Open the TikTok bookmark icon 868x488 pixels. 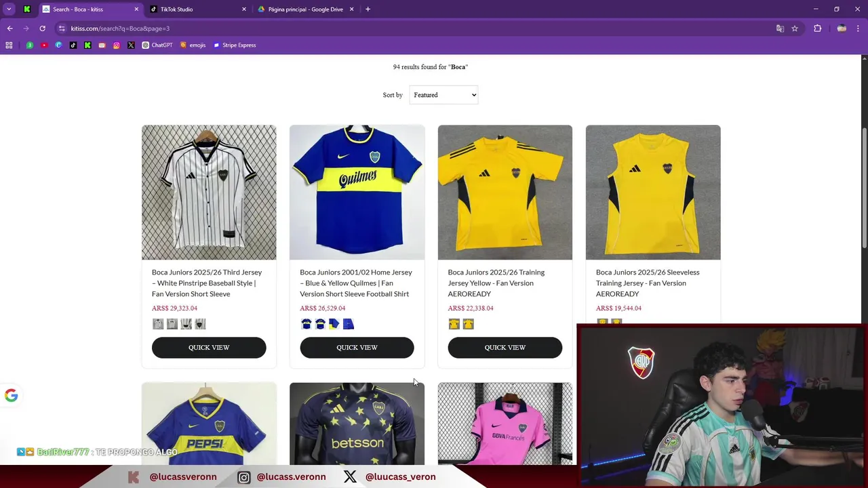[73, 45]
